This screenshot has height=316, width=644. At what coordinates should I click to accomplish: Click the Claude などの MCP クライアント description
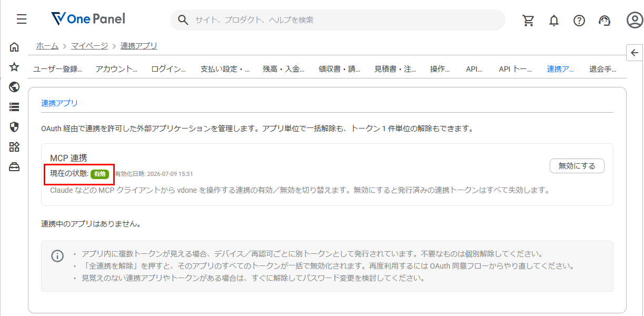pyautogui.click(x=300, y=190)
